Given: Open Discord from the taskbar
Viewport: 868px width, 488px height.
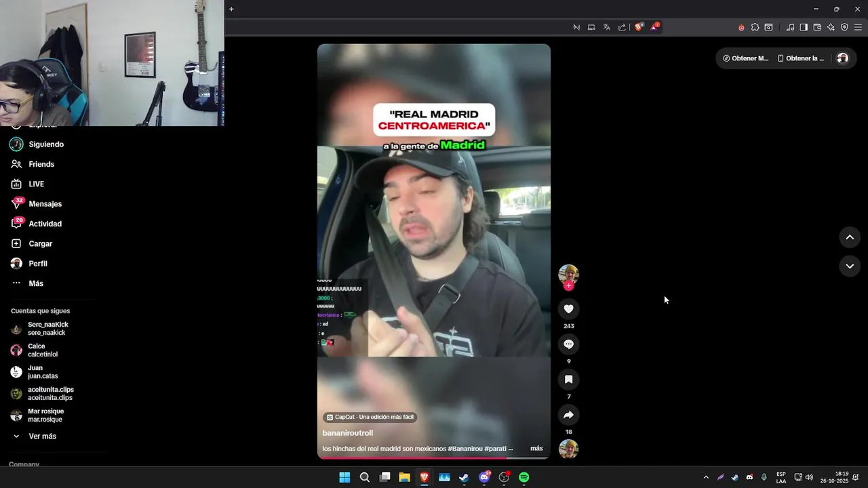Looking at the screenshot, I should pos(484,477).
